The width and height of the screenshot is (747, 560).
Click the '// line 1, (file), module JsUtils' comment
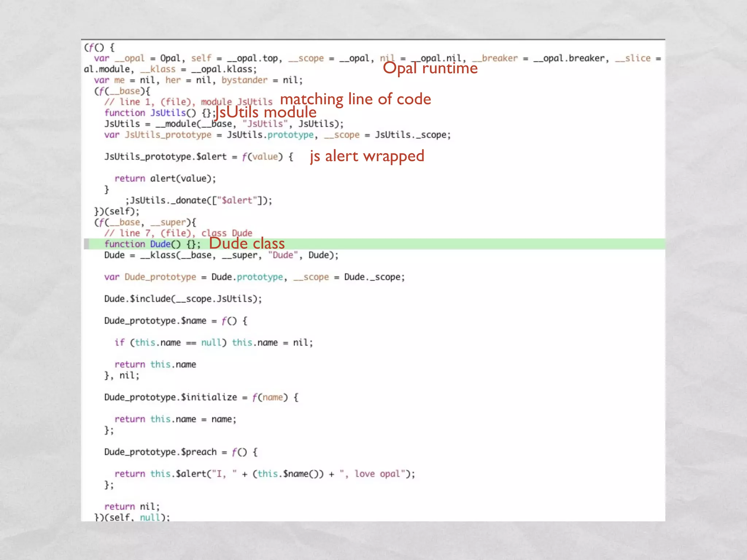(189, 102)
